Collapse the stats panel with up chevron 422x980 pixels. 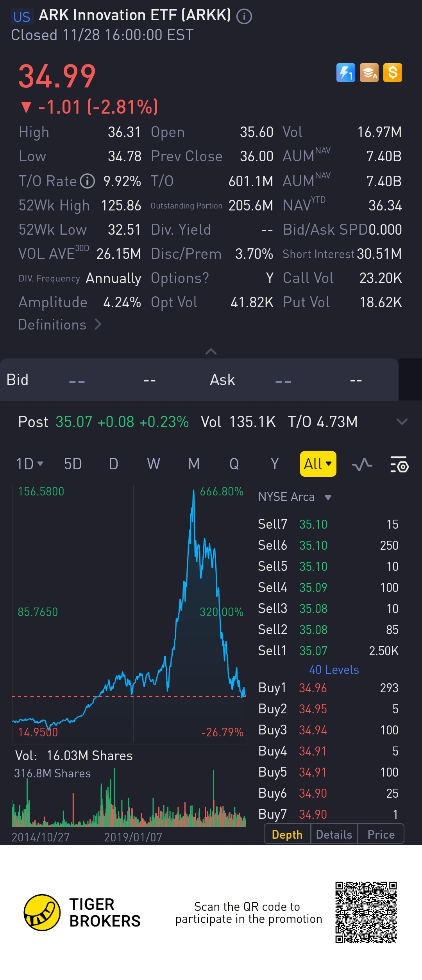coord(211,351)
